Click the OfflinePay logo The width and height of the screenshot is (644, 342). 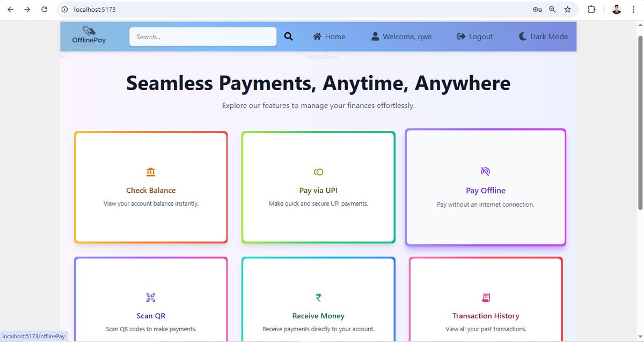[89, 36]
